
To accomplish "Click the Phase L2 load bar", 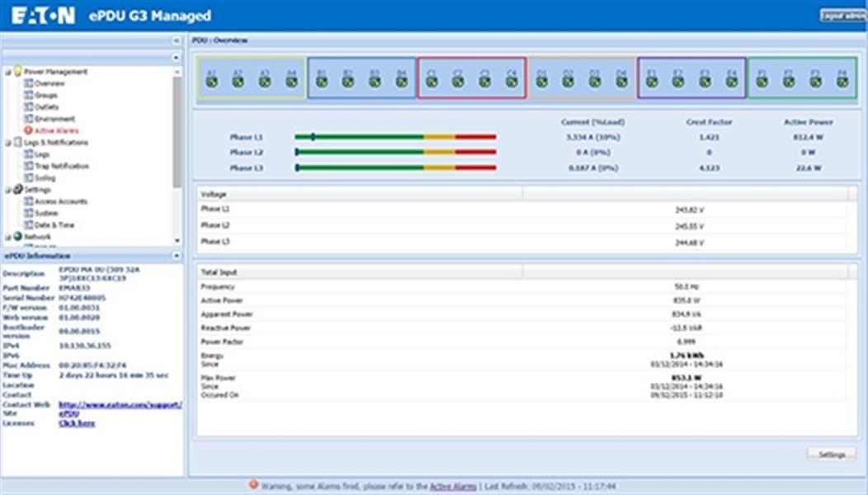I will click(x=395, y=152).
